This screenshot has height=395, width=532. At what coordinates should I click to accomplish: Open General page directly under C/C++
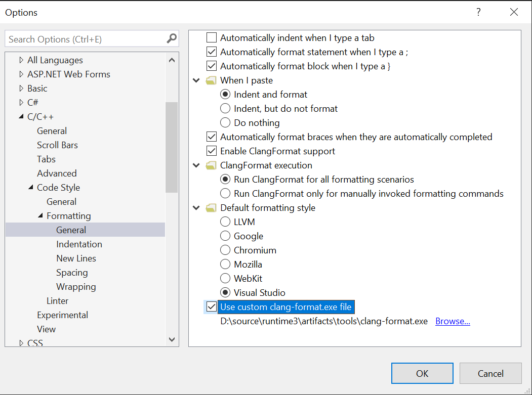coord(52,131)
